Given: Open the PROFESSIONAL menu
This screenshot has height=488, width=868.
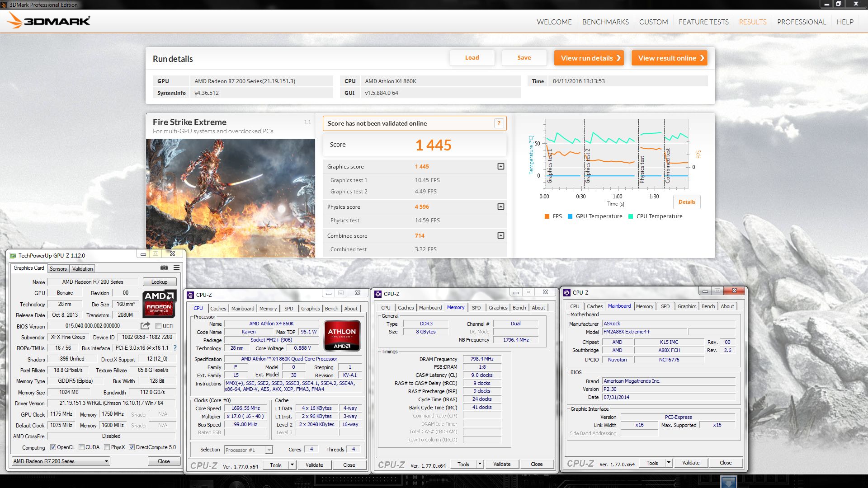Looking at the screenshot, I should pos(802,22).
